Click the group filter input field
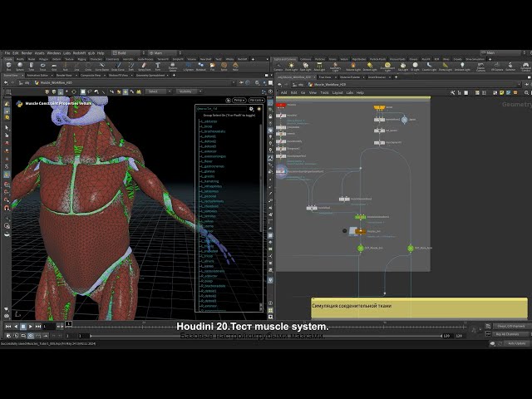Image resolution: width=532 pixels, height=399 pixels. click(x=222, y=109)
